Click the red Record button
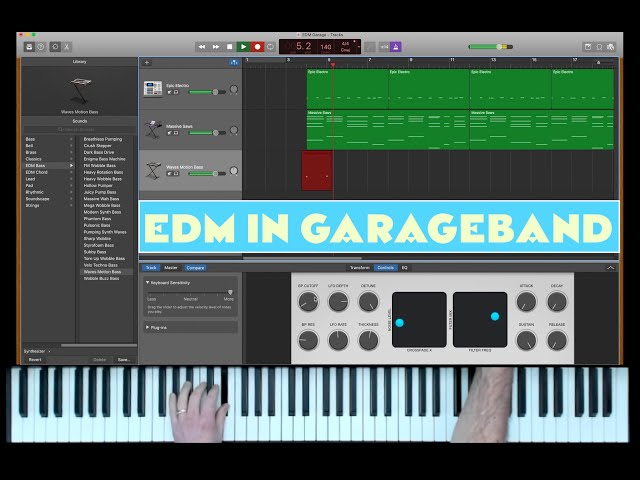The height and width of the screenshot is (480, 640). (257, 47)
